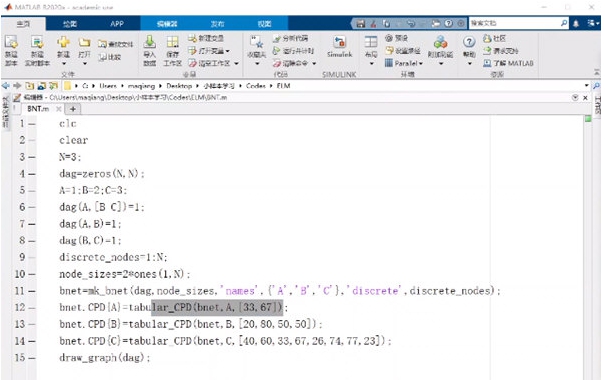The image size is (605, 380).
Task: Click the Open folder icon
Action: point(84,42)
